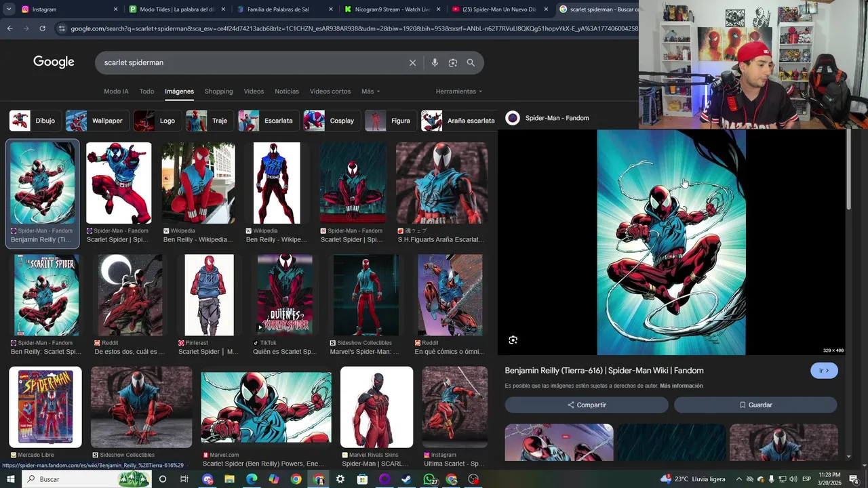Viewport: 868px width, 488px height.
Task: Open the S.H.Figuarts Araña Escarlata thumbnail
Action: pos(441,183)
